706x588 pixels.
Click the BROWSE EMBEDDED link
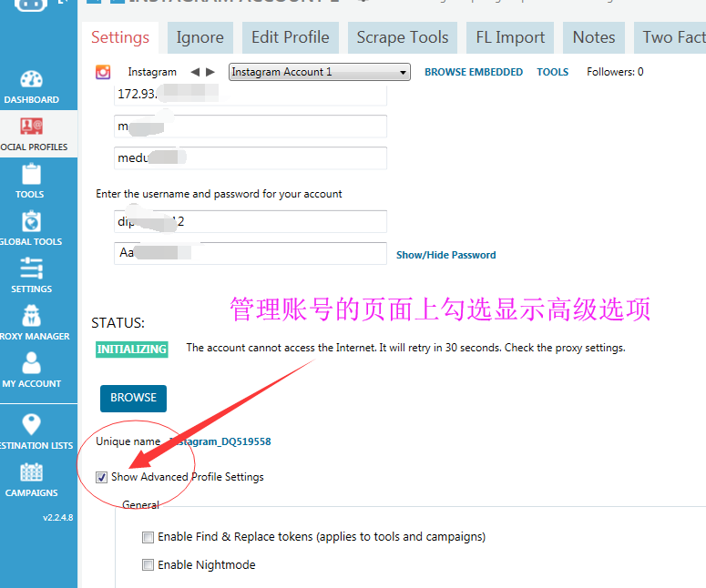[x=474, y=72]
